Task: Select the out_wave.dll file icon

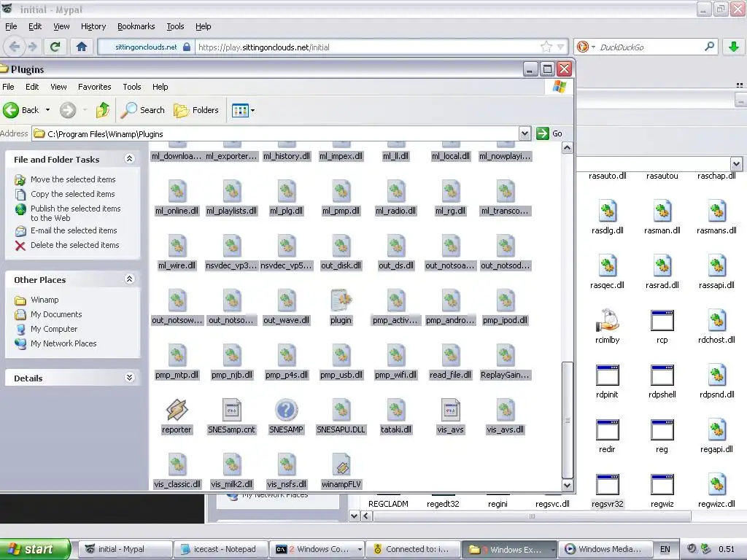Action: (x=286, y=300)
